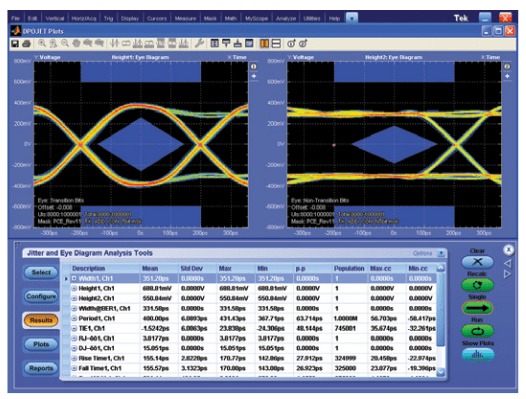Expand the Height1, Ch1 row

(74, 289)
